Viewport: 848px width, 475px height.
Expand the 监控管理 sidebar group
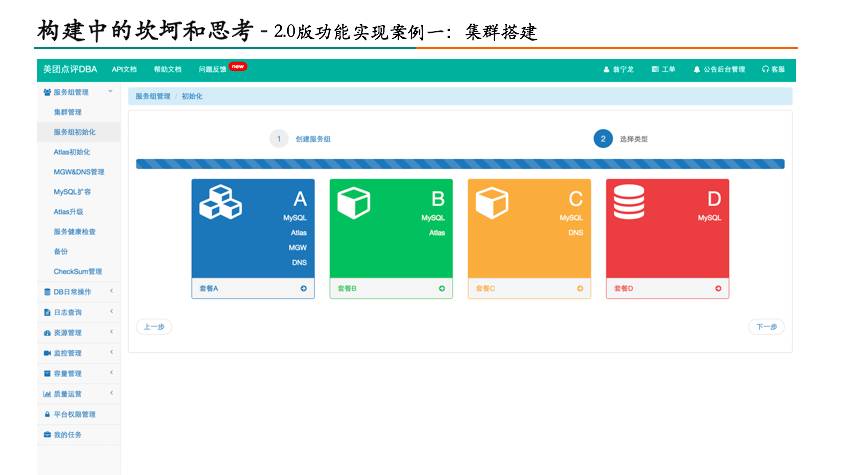pos(111,352)
